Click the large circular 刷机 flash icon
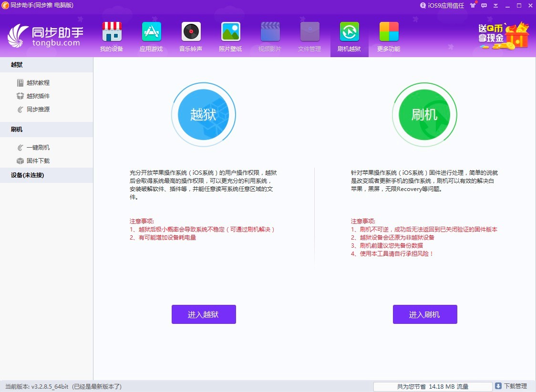Image resolution: width=536 pixels, height=392 pixels. pos(424,114)
